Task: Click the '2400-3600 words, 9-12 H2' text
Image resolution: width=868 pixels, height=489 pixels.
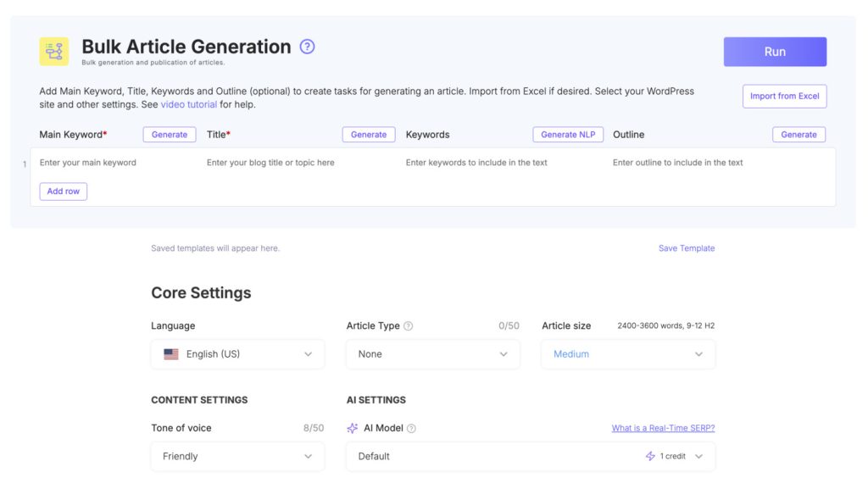Action: [666, 325]
